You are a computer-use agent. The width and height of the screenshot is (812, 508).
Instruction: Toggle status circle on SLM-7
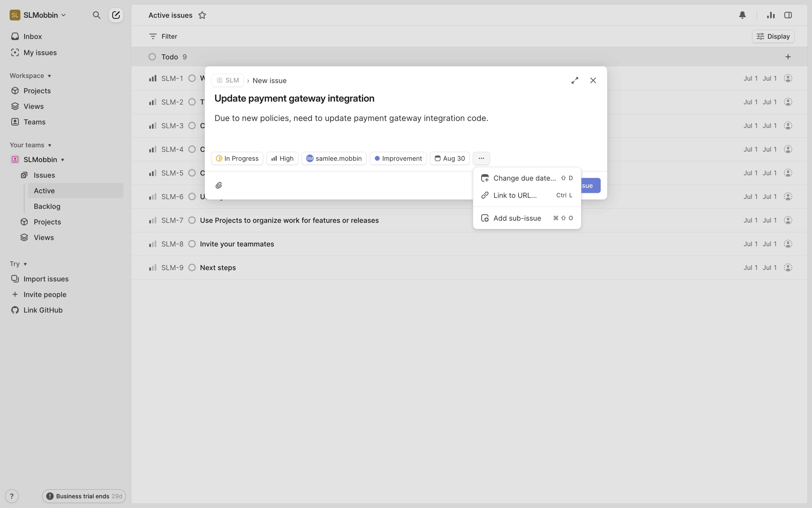click(192, 220)
